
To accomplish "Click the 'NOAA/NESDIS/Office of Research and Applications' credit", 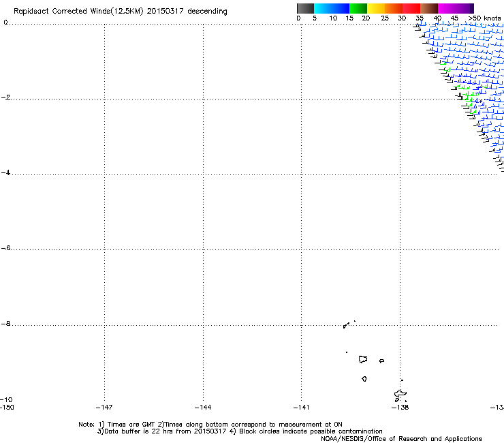I will point(401,439).
